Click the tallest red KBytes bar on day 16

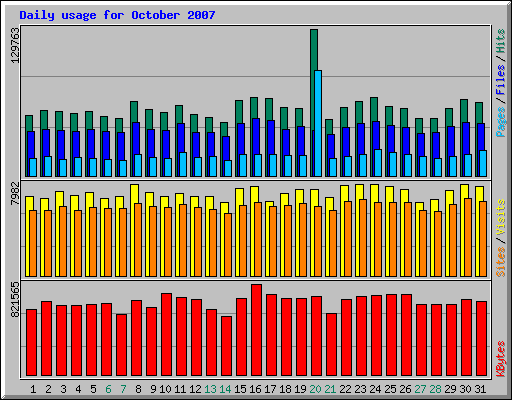256,330
